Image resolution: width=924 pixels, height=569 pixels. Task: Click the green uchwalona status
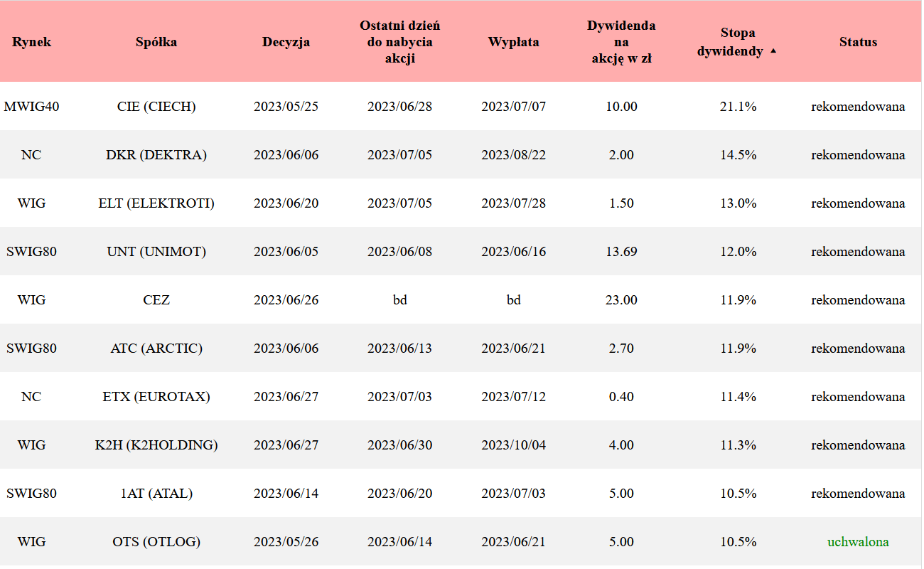tap(858, 542)
